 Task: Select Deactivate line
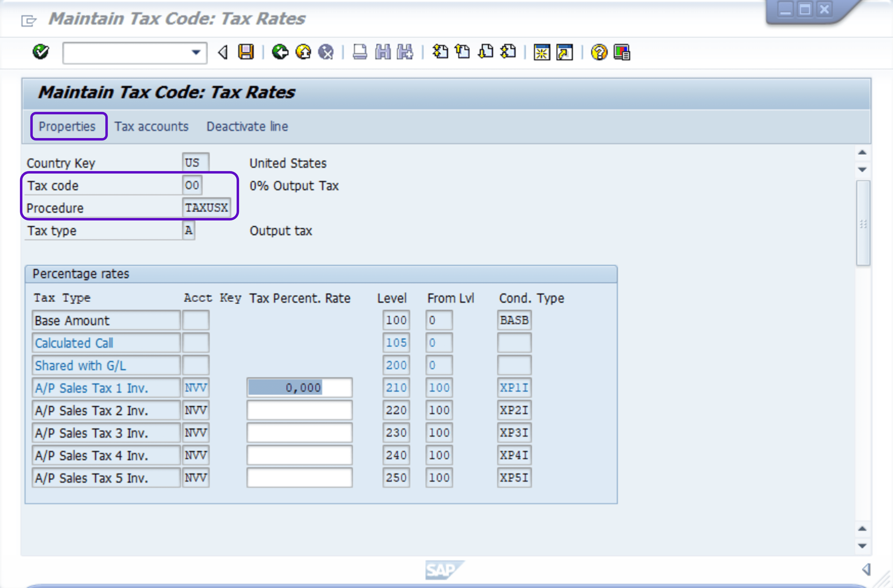click(247, 126)
